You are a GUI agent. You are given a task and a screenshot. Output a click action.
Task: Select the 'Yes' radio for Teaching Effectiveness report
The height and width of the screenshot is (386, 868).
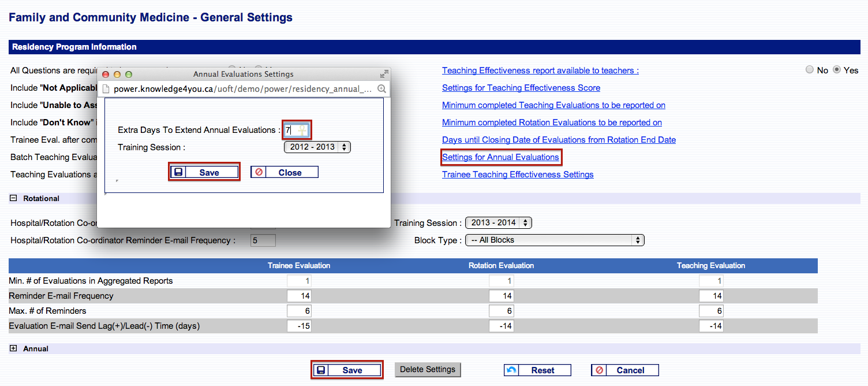tap(837, 70)
